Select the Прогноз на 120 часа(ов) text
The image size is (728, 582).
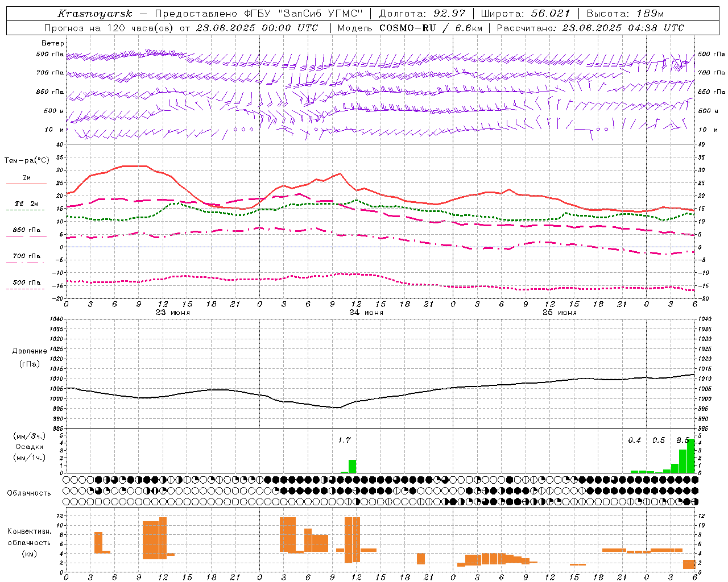coord(110,28)
